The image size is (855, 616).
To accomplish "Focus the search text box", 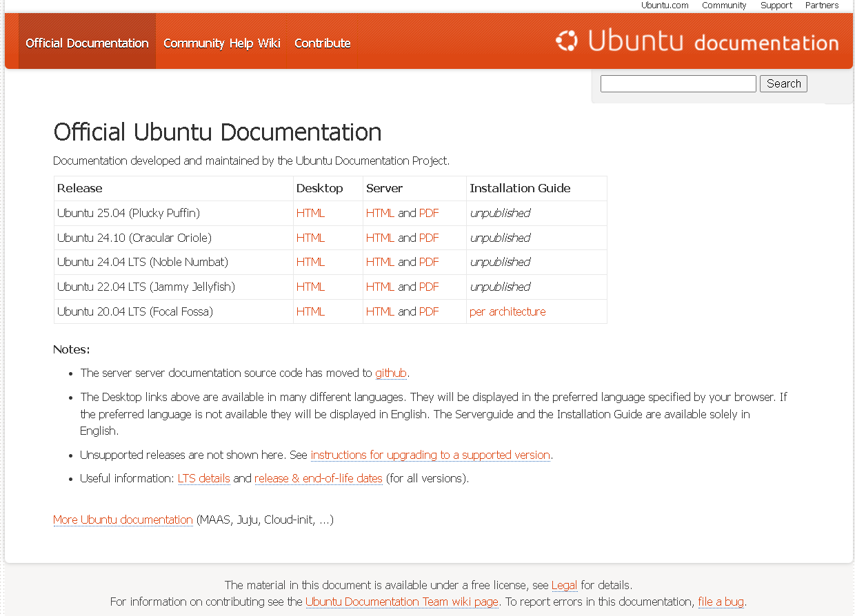I will (x=678, y=83).
